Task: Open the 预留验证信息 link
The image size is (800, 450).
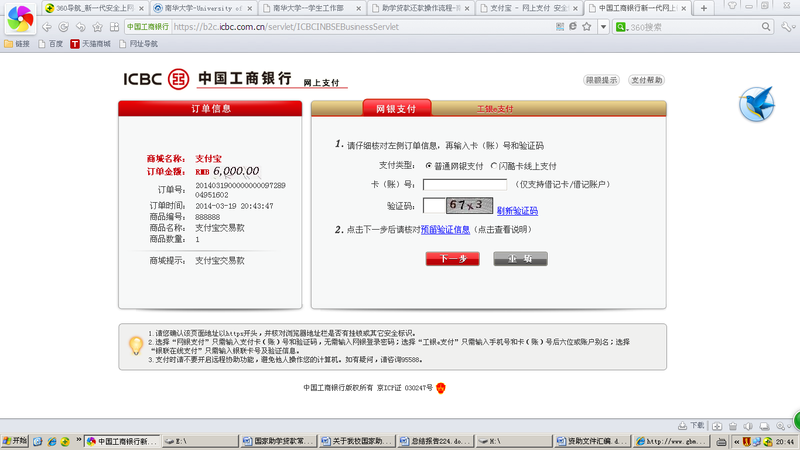Action: 445,230
